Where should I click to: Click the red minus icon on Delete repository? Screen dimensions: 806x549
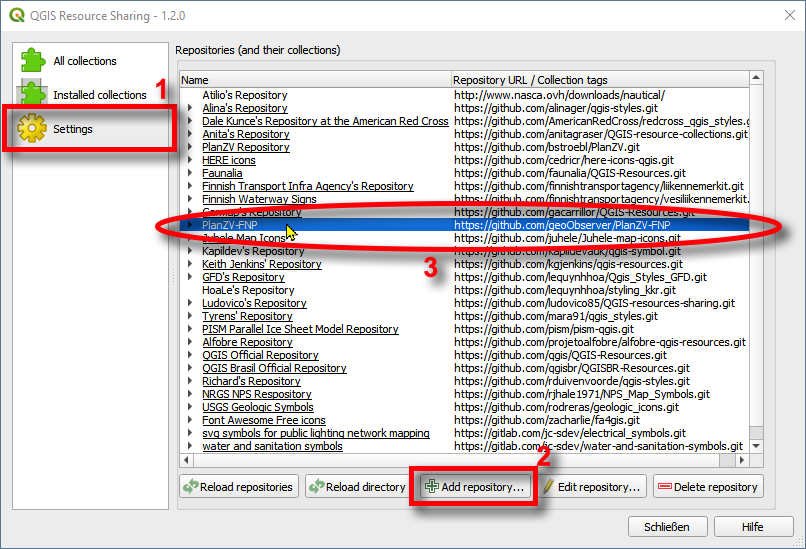click(x=665, y=486)
